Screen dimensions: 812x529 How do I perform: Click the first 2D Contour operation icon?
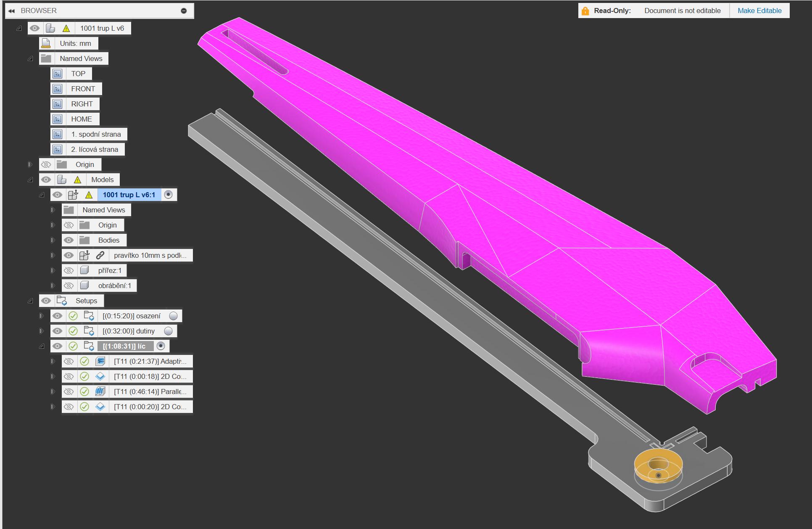click(x=100, y=376)
